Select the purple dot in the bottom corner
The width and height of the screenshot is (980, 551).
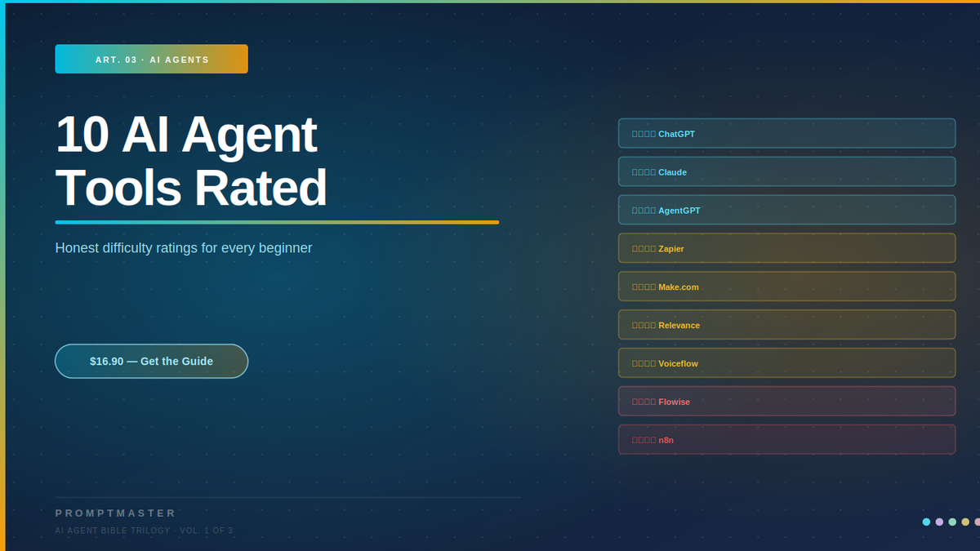pos(939,522)
